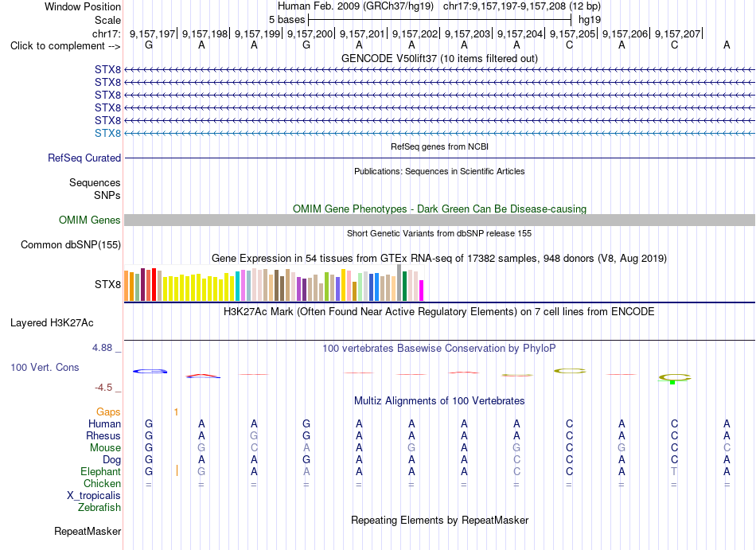The width and height of the screenshot is (756, 550).
Task: Open 'Short Genetic Variants from dbSNP release 155' title
Action: coord(439,233)
